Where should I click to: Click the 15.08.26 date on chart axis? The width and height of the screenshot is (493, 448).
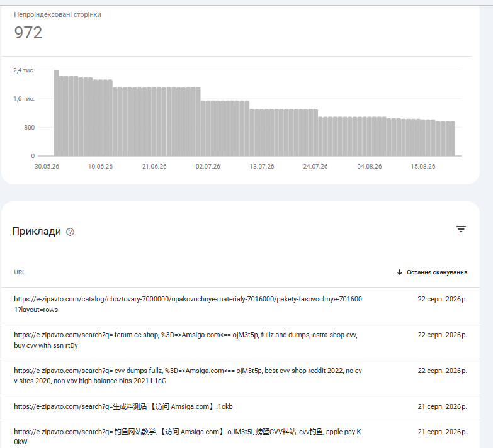point(423,167)
